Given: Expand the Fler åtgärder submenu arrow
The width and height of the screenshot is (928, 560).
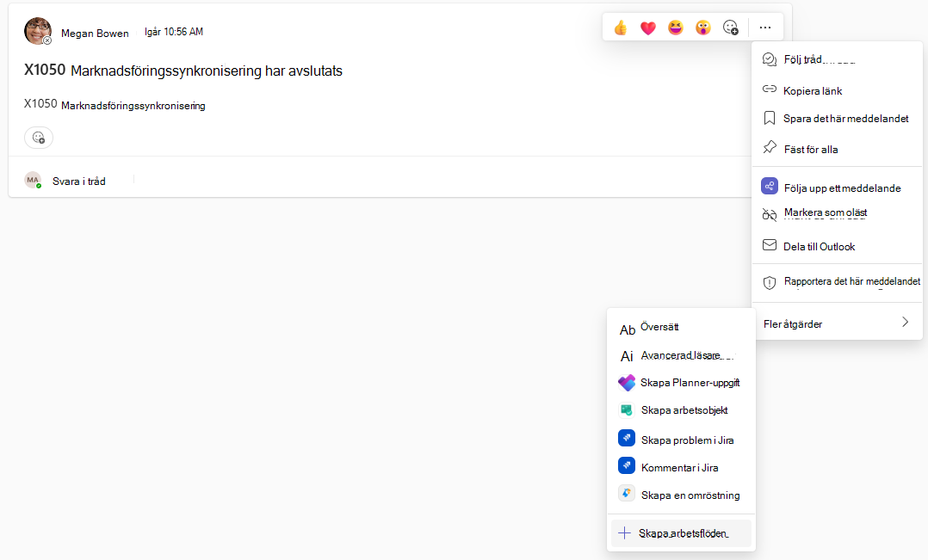Looking at the screenshot, I should click(905, 323).
